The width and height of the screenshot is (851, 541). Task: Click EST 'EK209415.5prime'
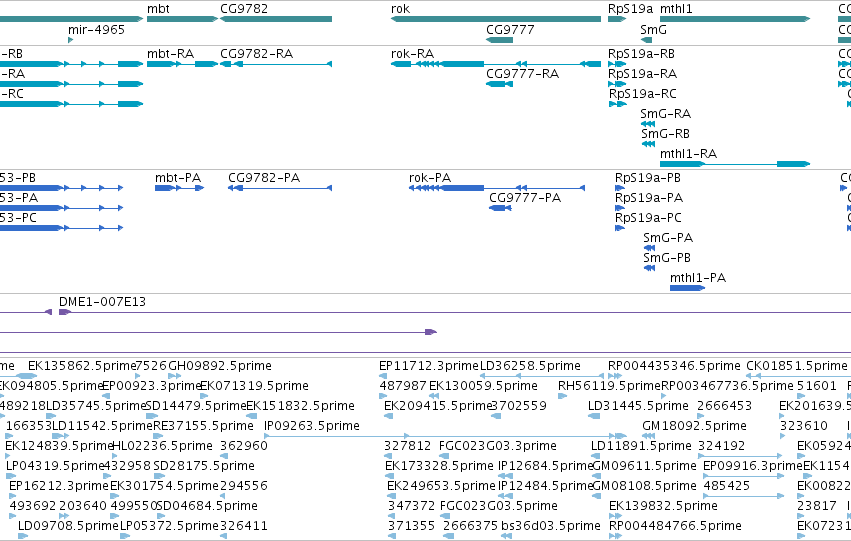point(437,406)
